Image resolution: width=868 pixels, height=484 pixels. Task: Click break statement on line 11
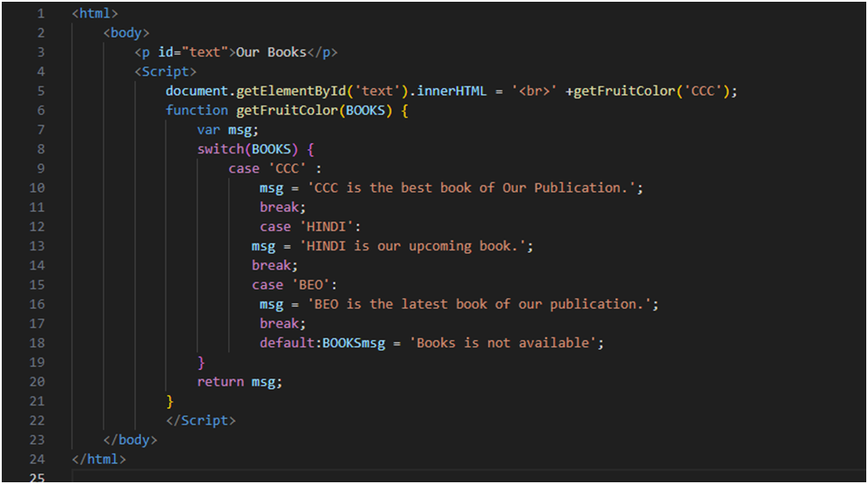pos(283,207)
